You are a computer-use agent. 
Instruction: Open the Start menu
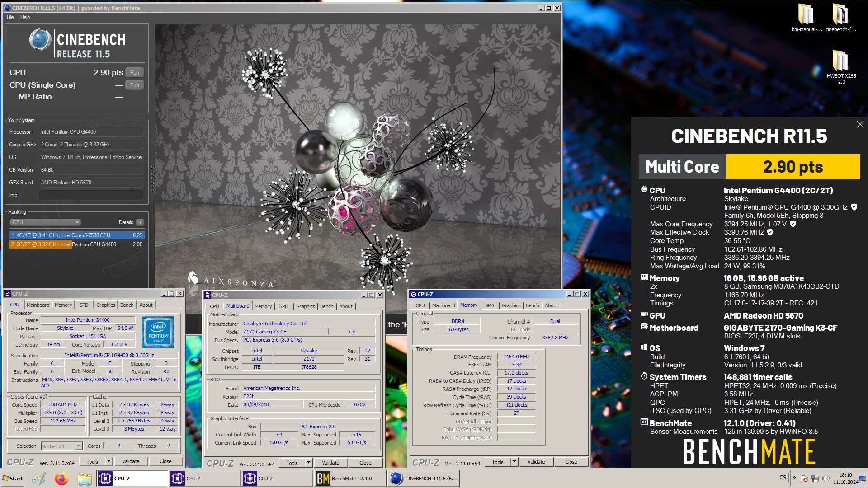coord(13,479)
